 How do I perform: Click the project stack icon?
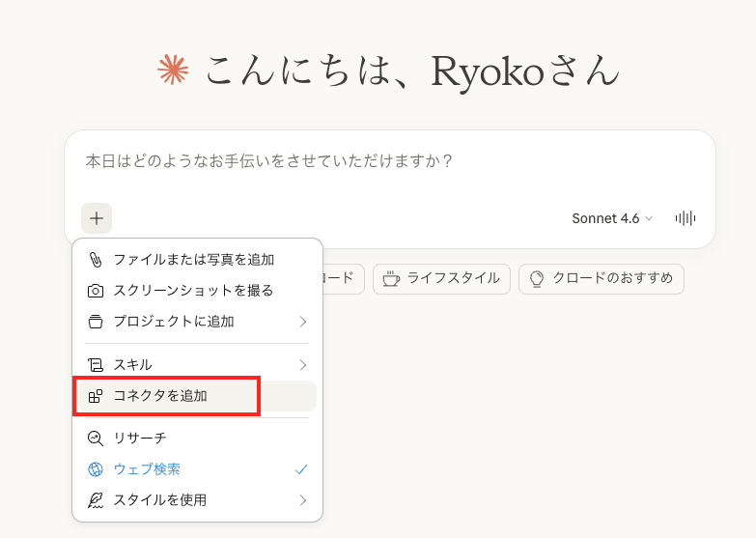click(96, 322)
